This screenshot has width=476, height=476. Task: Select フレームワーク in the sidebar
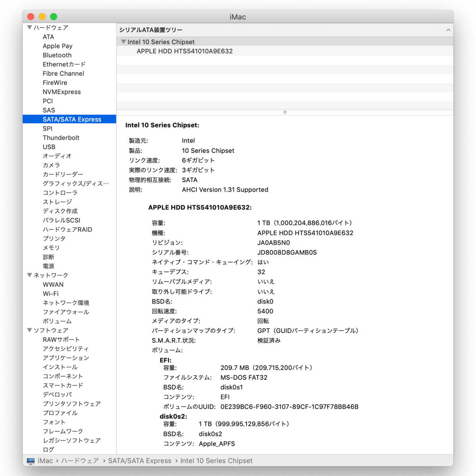pos(63,431)
